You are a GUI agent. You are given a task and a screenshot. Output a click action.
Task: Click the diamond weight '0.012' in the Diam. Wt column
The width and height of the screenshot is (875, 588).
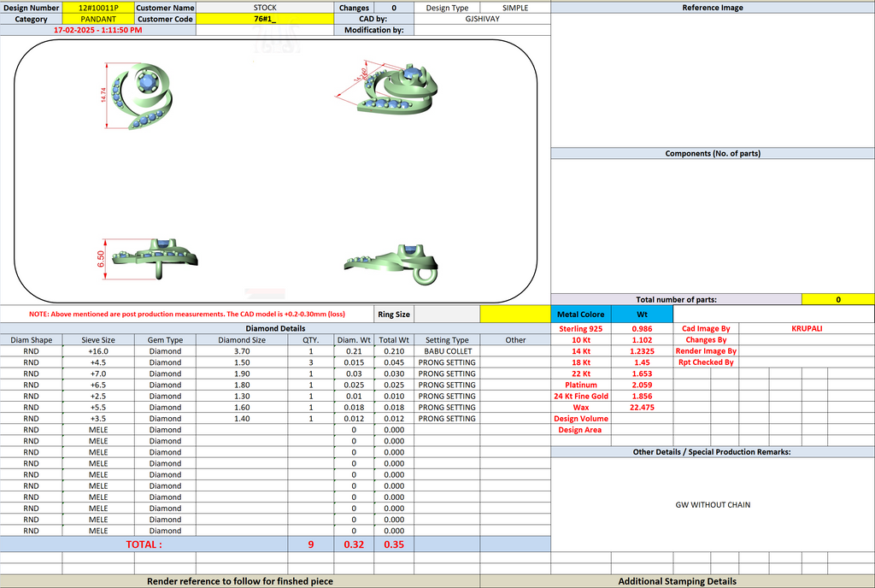coord(354,419)
